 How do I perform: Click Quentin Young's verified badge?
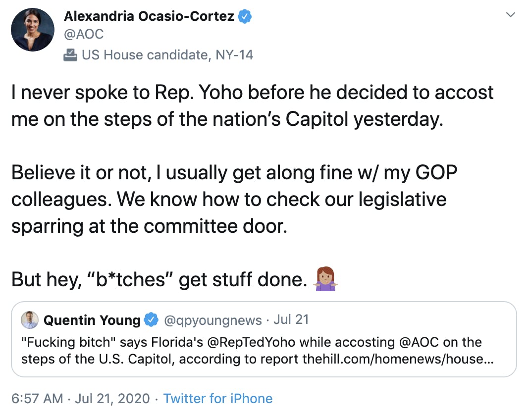click(x=152, y=320)
